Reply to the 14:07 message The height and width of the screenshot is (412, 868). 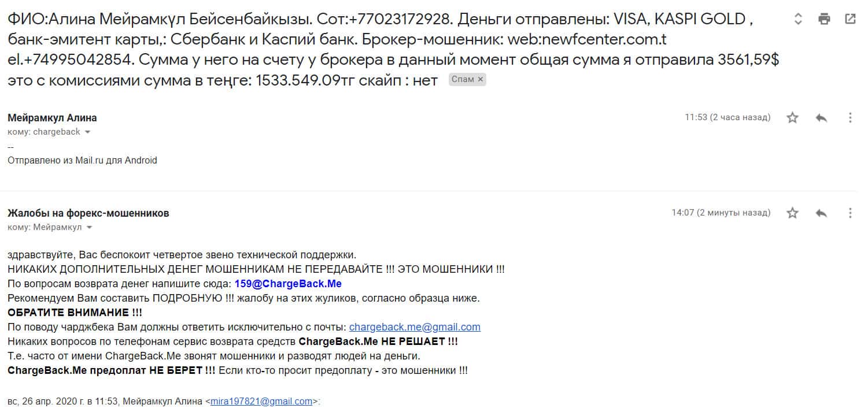[821, 213]
